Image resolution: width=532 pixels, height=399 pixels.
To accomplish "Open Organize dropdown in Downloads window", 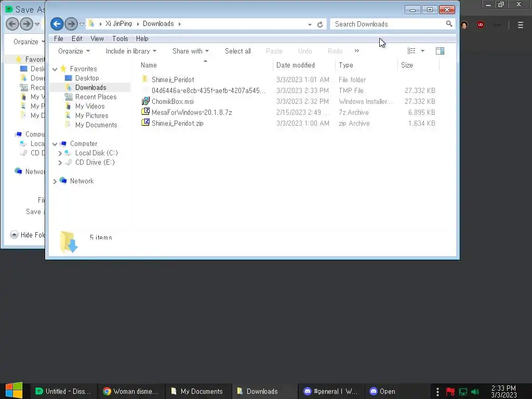I will coord(74,51).
